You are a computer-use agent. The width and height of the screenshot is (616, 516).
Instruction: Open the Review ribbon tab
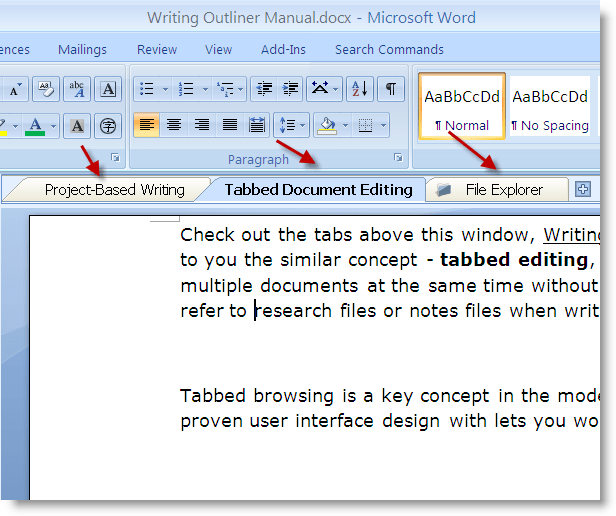(x=157, y=50)
